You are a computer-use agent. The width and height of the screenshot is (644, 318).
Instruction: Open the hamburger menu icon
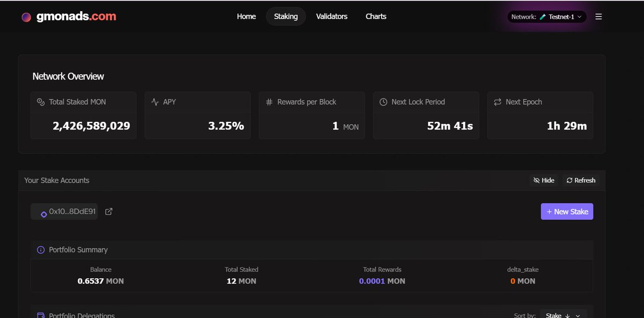tap(598, 17)
